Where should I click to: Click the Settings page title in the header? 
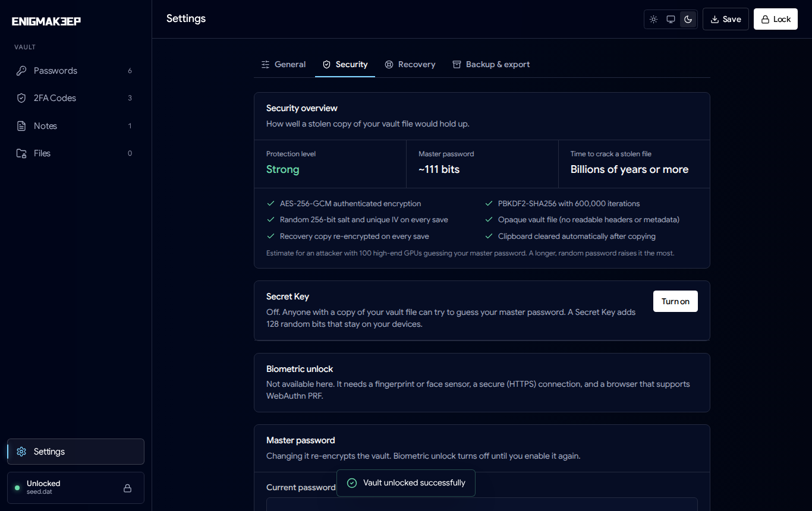[x=186, y=18]
